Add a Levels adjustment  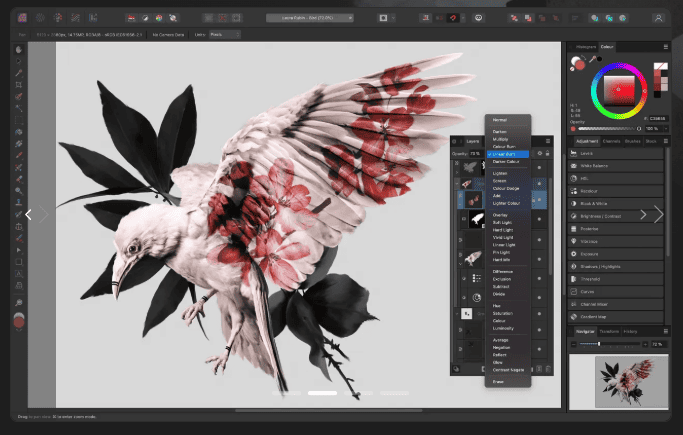point(616,153)
